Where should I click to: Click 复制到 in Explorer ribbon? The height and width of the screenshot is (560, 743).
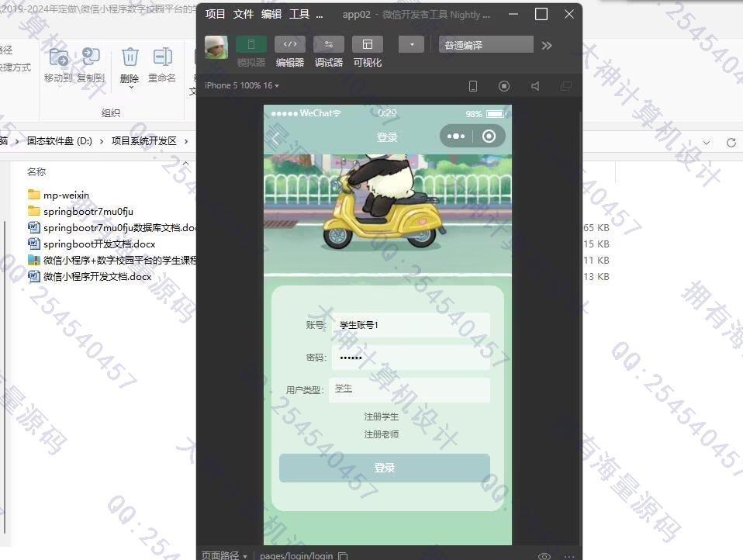point(91,65)
